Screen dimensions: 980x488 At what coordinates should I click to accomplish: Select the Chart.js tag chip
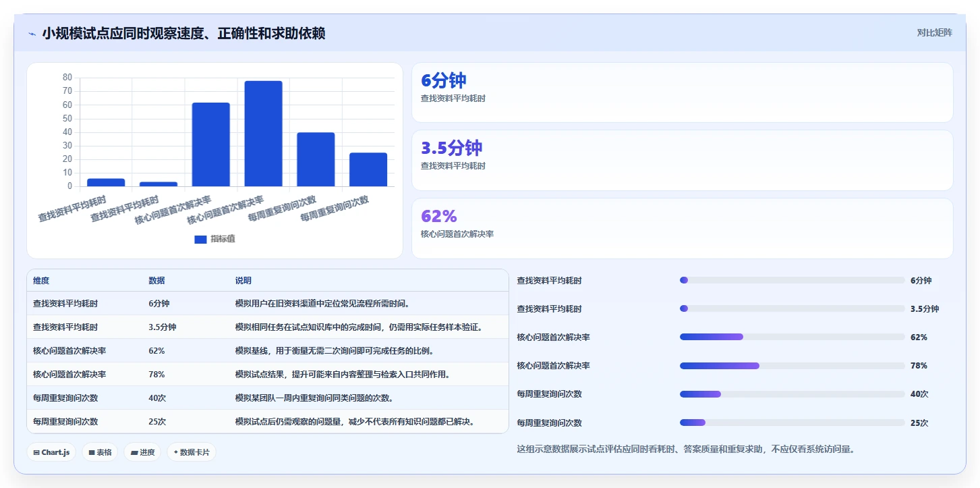click(x=51, y=452)
